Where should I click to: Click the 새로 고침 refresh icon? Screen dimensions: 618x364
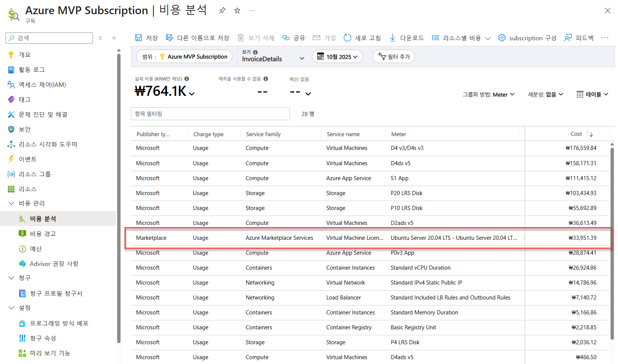tap(347, 38)
